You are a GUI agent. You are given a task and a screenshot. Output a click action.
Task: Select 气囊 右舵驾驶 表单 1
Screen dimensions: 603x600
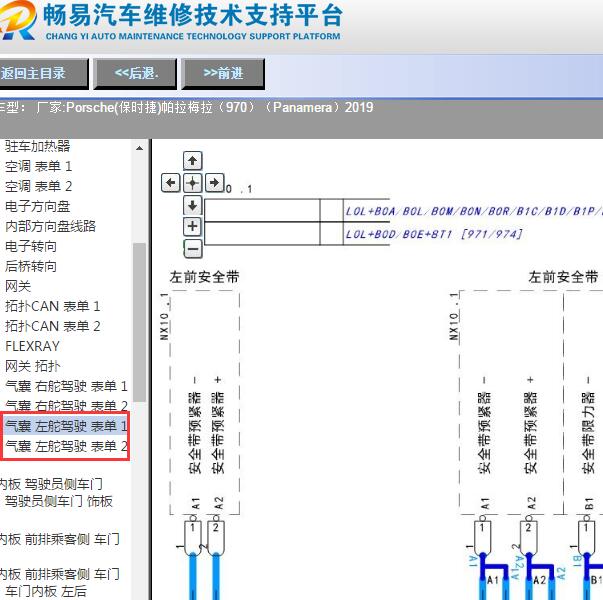66,386
